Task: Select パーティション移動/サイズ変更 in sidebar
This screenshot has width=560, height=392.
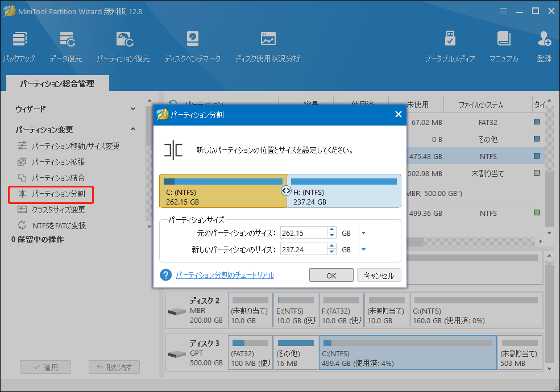Action: tap(69, 146)
